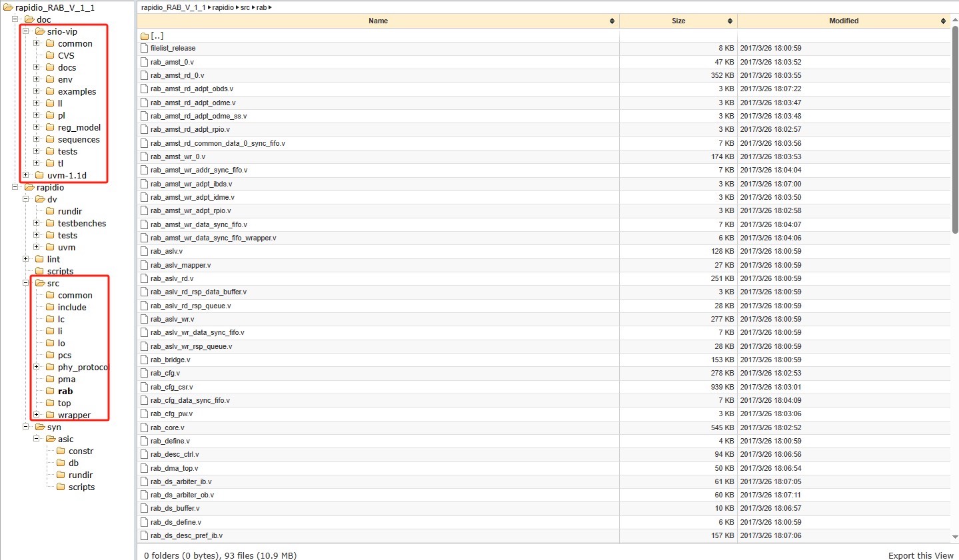Click the file icon for rab_core.v
Image resolution: width=959 pixels, height=560 pixels.
point(145,427)
